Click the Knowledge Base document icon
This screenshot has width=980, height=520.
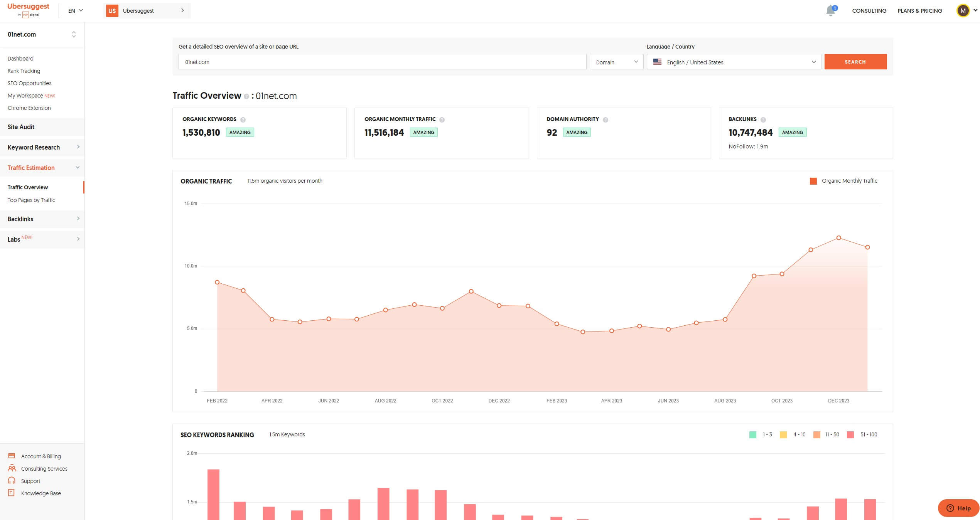pyautogui.click(x=11, y=493)
